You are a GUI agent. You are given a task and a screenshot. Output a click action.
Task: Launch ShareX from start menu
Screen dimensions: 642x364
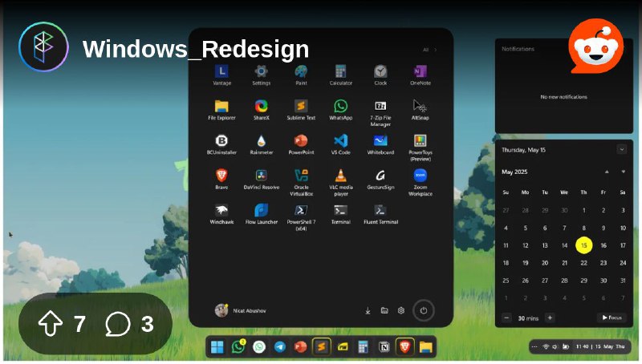[x=262, y=110]
